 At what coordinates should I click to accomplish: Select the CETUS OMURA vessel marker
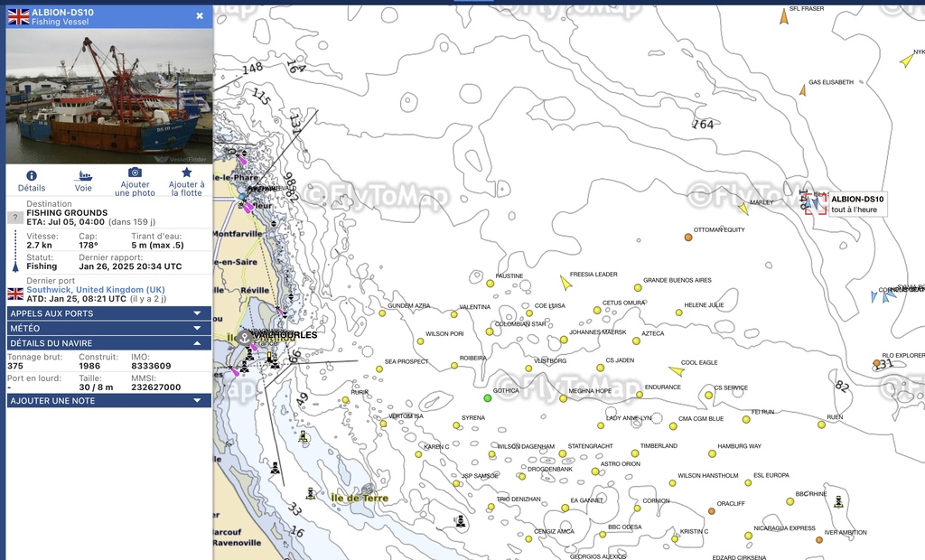(x=597, y=311)
